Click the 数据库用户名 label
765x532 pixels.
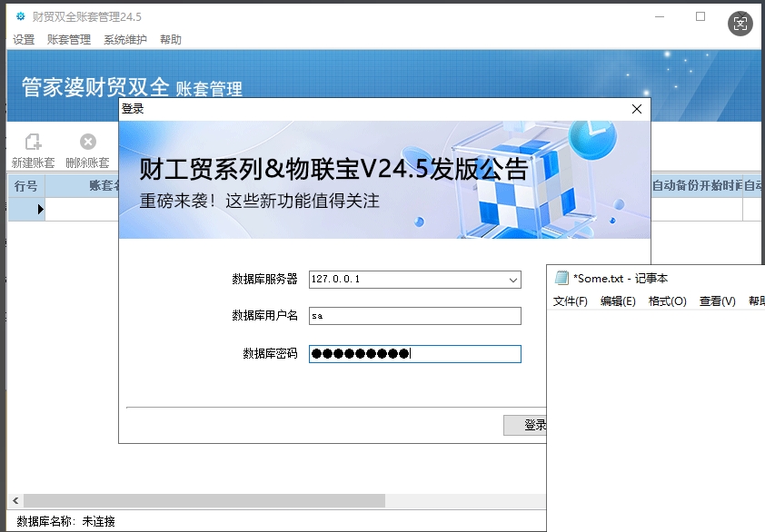[264, 316]
